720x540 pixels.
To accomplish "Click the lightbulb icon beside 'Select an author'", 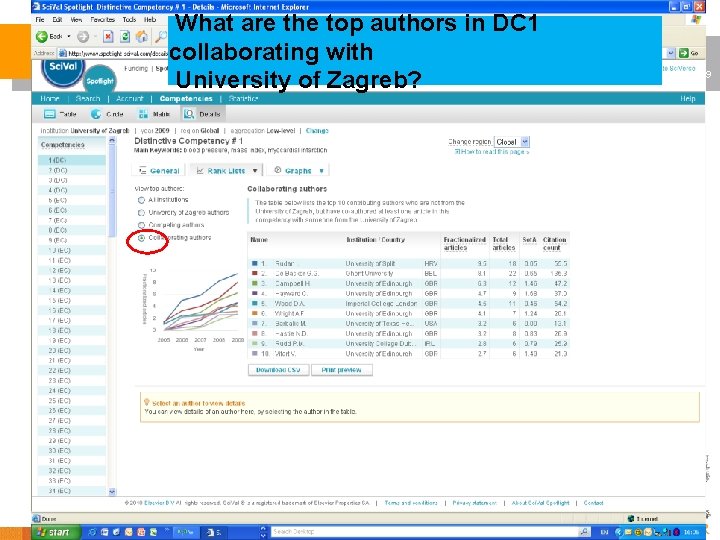I will click(x=146, y=402).
